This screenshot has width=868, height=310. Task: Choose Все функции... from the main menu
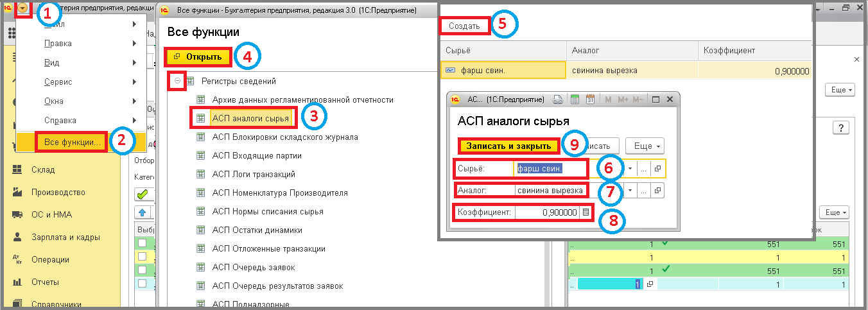pos(71,141)
